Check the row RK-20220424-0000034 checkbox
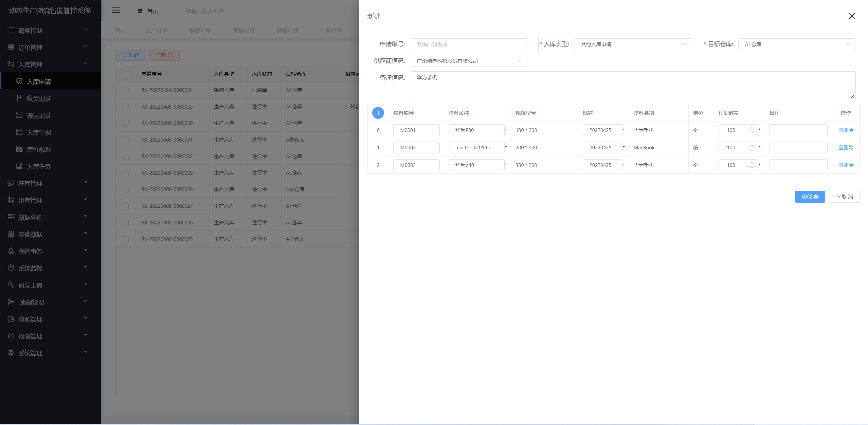868x425 pixels. 126,90
